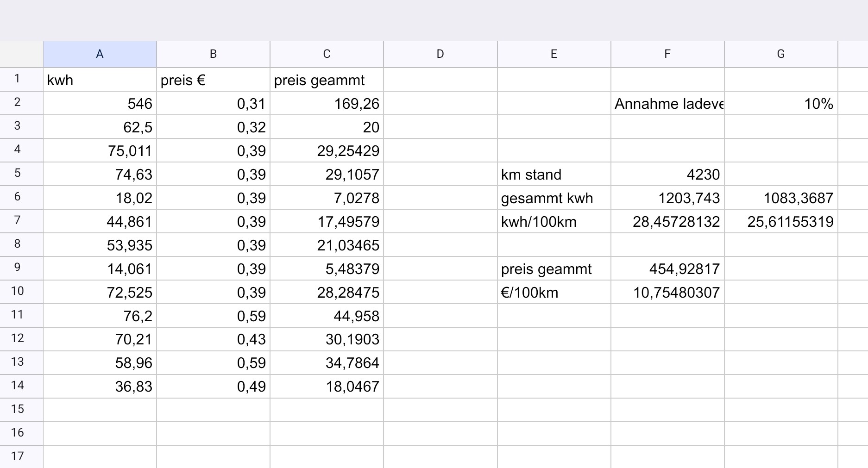This screenshot has width=868, height=468.
Task: Click the 10% cell
Action: pyautogui.click(x=780, y=104)
